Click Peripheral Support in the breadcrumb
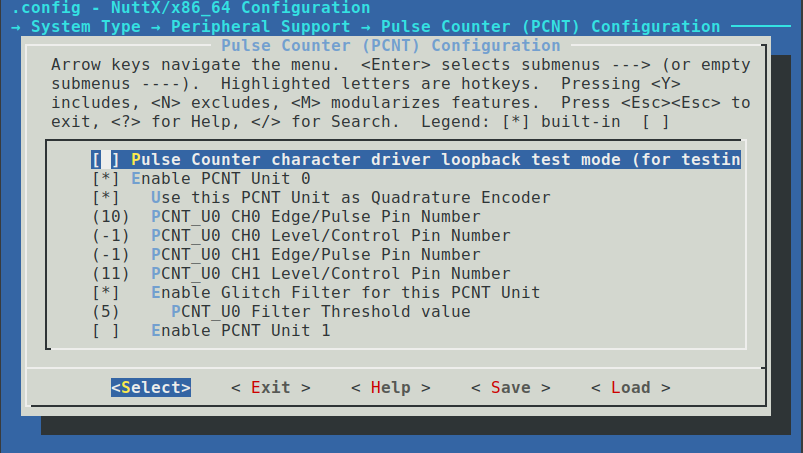Screen dimensions: 803x453 (260, 27)
